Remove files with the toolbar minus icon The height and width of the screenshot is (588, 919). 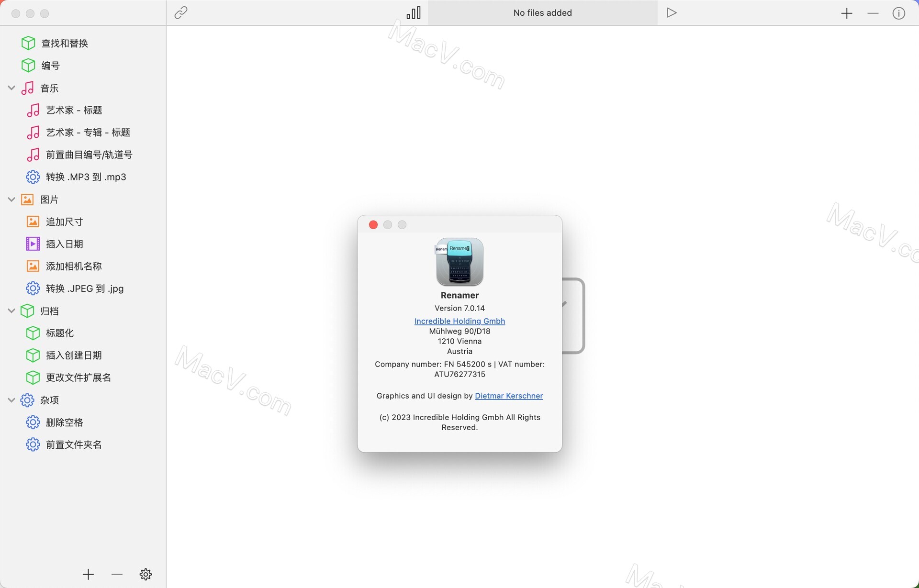873,13
